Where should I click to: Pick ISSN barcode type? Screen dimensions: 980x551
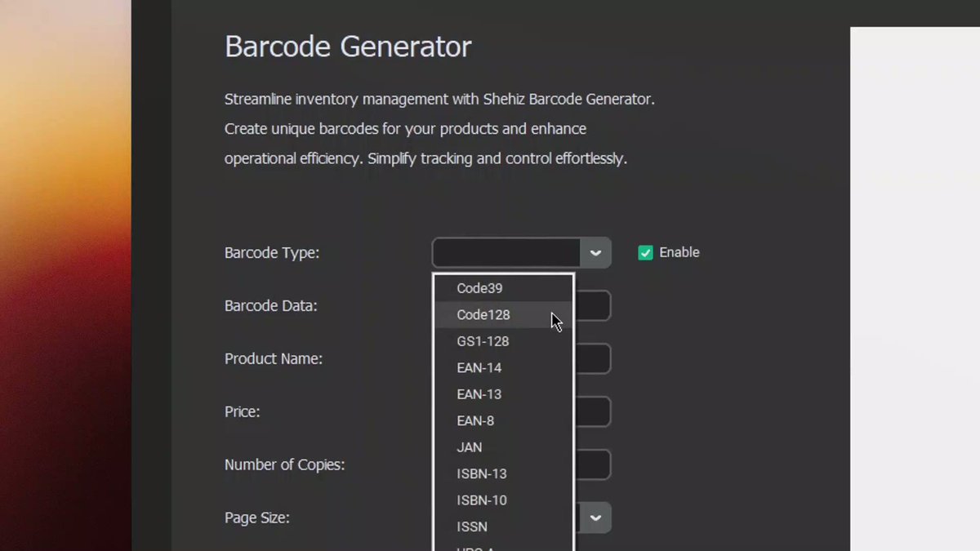503,527
